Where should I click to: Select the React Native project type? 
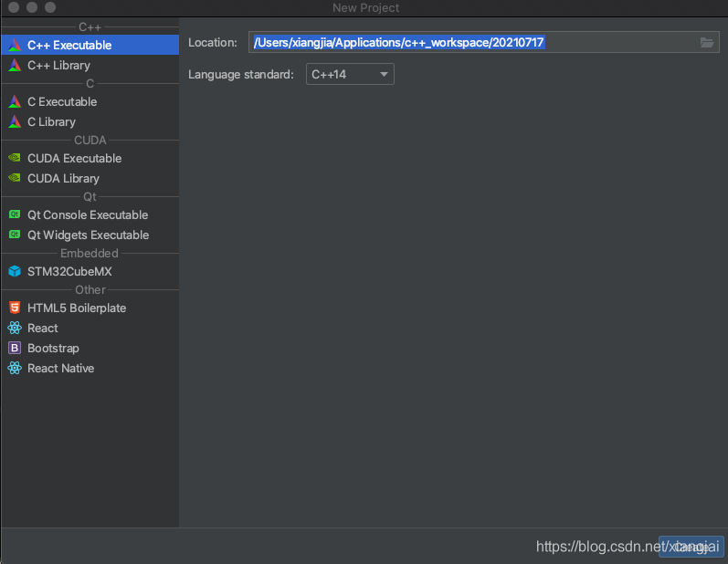point(90,369)
